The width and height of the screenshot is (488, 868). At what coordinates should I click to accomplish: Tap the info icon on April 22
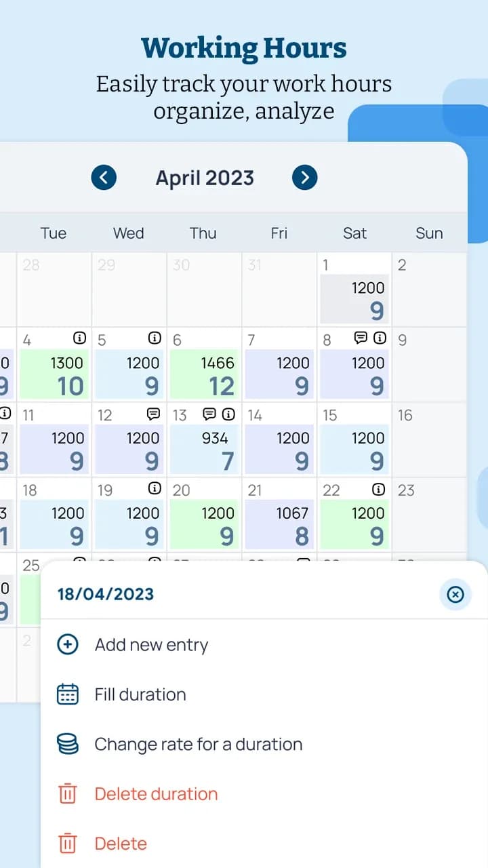[379, 488]
